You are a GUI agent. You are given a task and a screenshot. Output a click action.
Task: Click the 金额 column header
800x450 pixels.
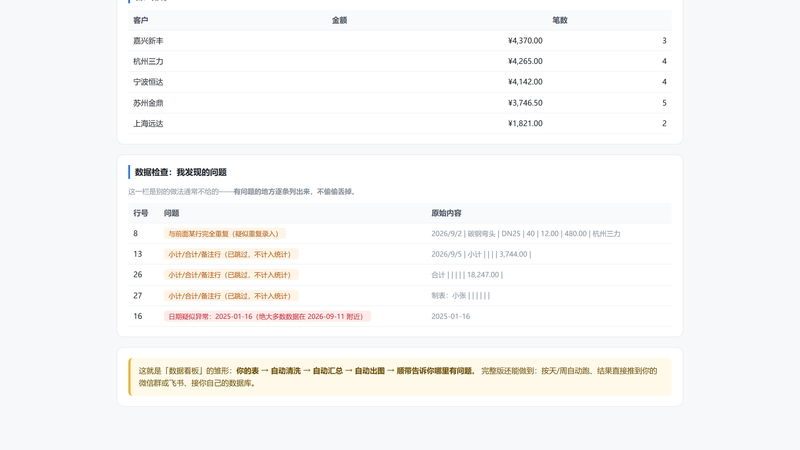pos(339,20)
